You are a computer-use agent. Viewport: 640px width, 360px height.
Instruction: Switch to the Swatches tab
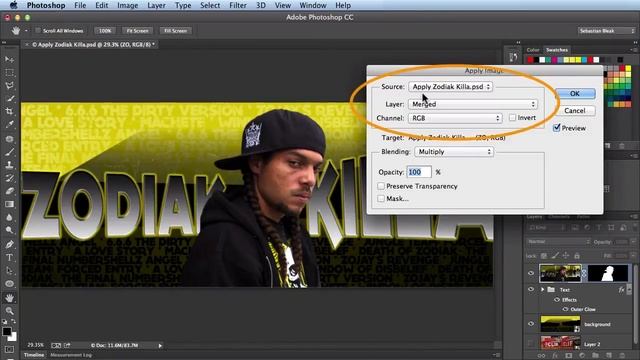tap(557, 50)
